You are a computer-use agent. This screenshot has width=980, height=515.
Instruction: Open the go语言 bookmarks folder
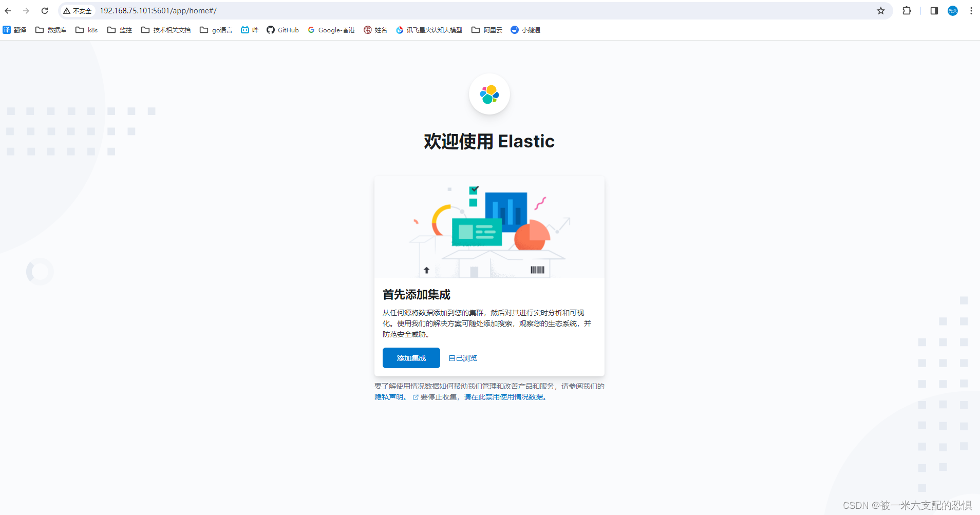point(216,30)
